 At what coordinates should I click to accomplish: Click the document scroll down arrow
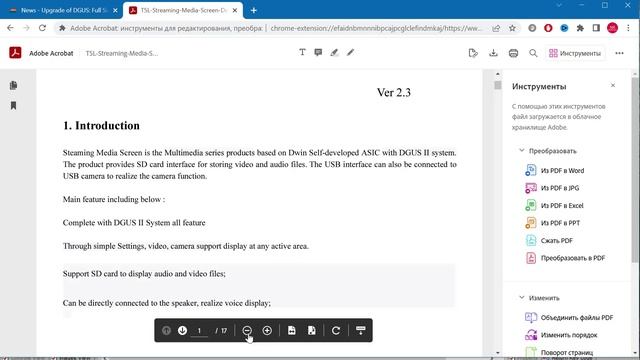click(x=497, y=353)
